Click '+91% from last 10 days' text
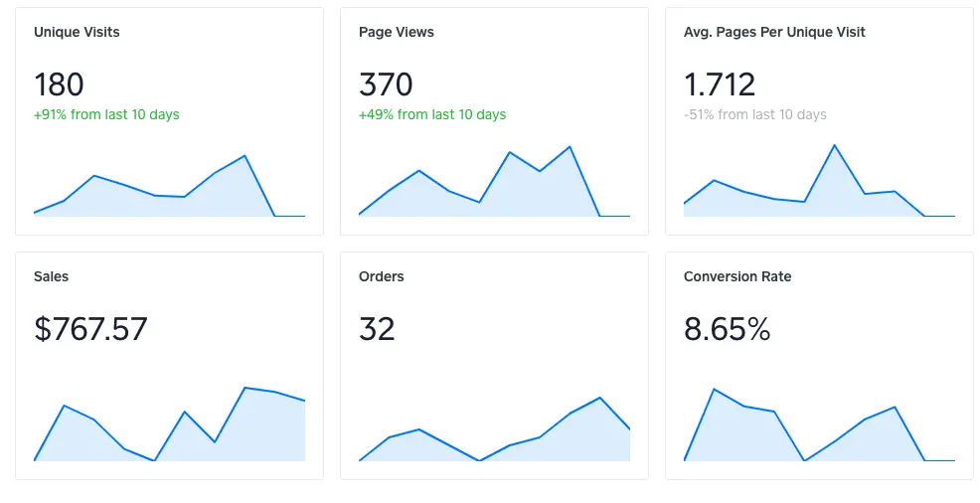 tap(106, 114)
